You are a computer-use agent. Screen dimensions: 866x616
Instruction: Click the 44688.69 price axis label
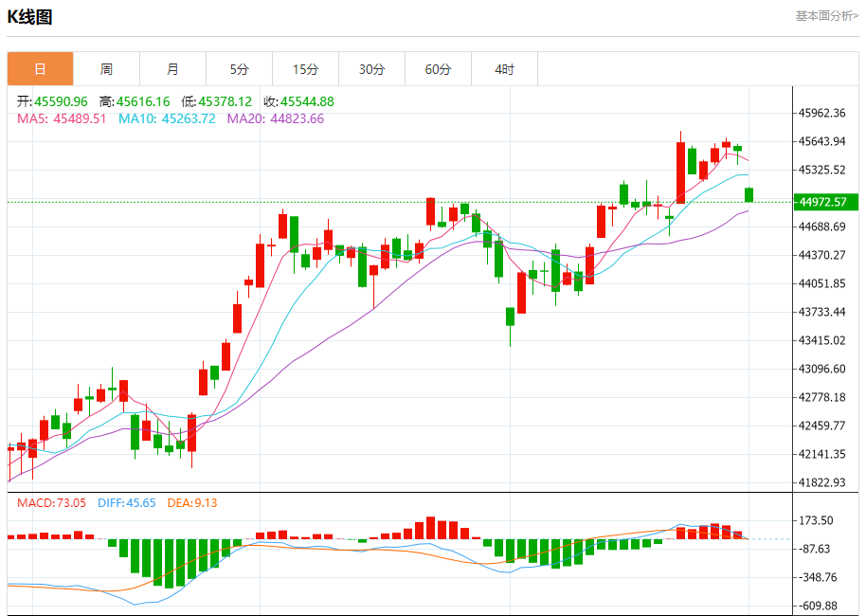tap(821, 226)
